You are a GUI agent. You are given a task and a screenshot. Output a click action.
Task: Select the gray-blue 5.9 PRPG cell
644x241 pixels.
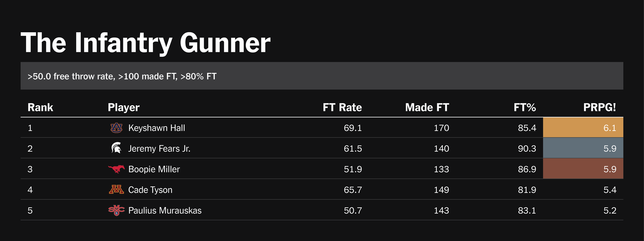(x=583, y=148)
